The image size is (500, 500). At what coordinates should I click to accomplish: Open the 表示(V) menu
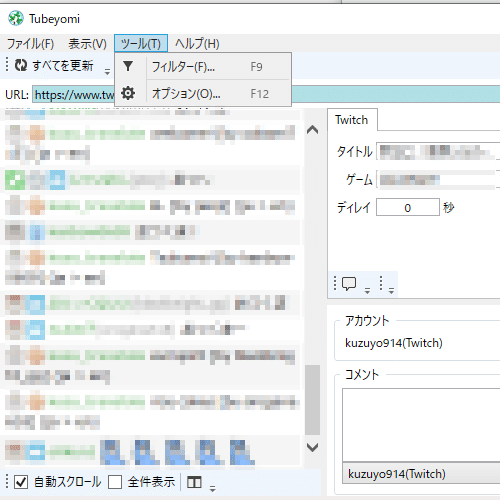coord(87,44)
